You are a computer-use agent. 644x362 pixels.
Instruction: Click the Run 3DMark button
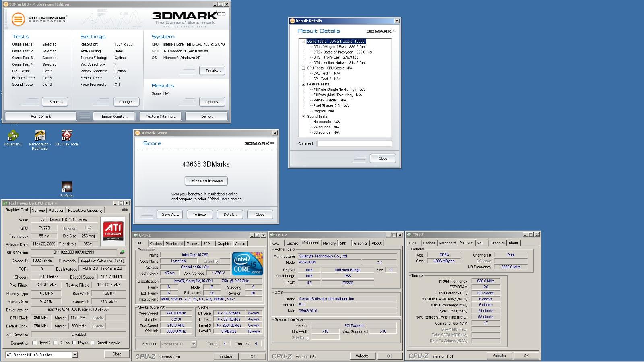pos(41,116)
